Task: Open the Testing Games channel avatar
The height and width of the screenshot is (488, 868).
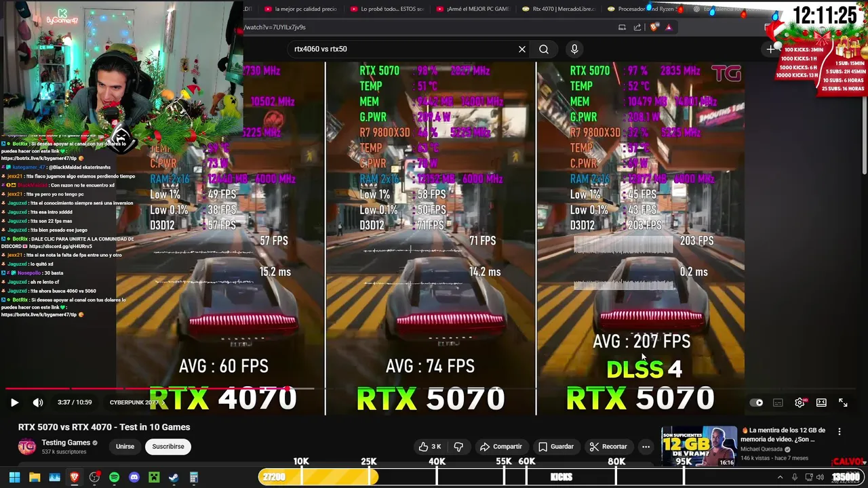Action: (x=26, y=446)
